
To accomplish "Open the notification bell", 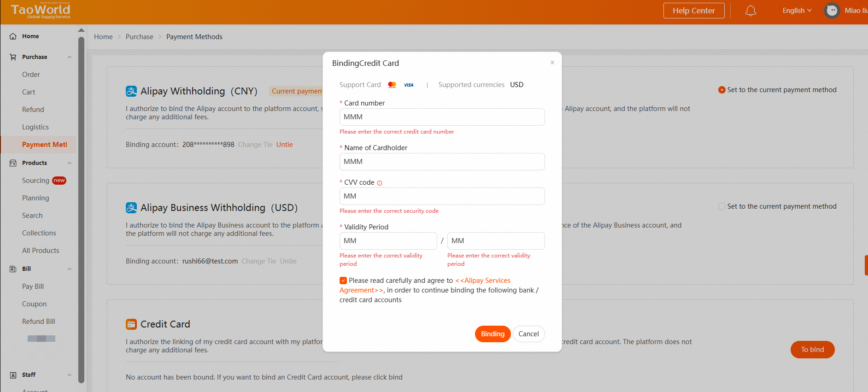I will [751, 11].
